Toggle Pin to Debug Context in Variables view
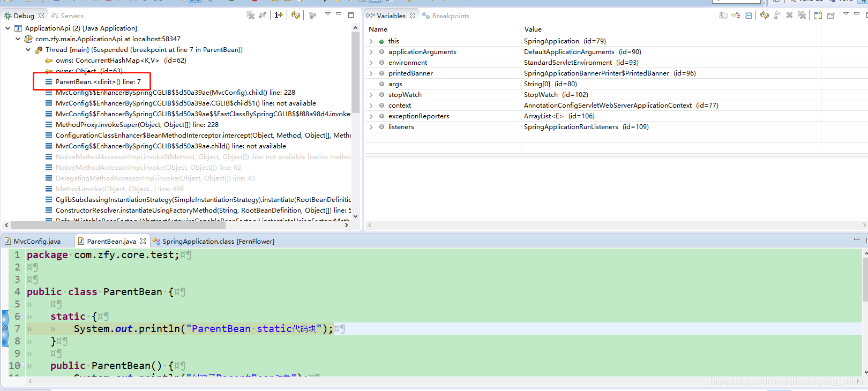 831,15
